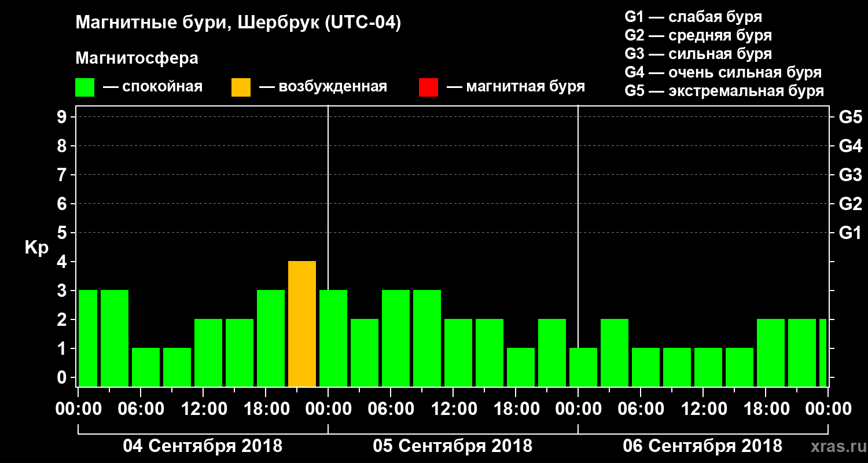Click the '— возбужденная' legend text

[x=323, y=87]
